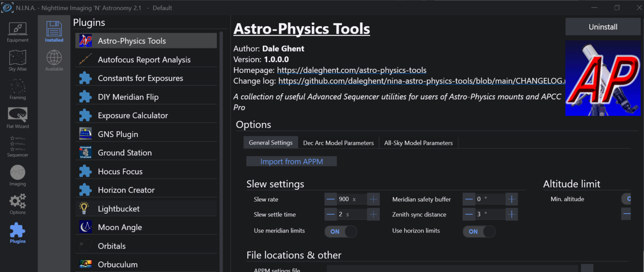Screen dimensions: 644x272
Task: Select Autofocus Report Analysis plugin
Action: coord(146,60)
